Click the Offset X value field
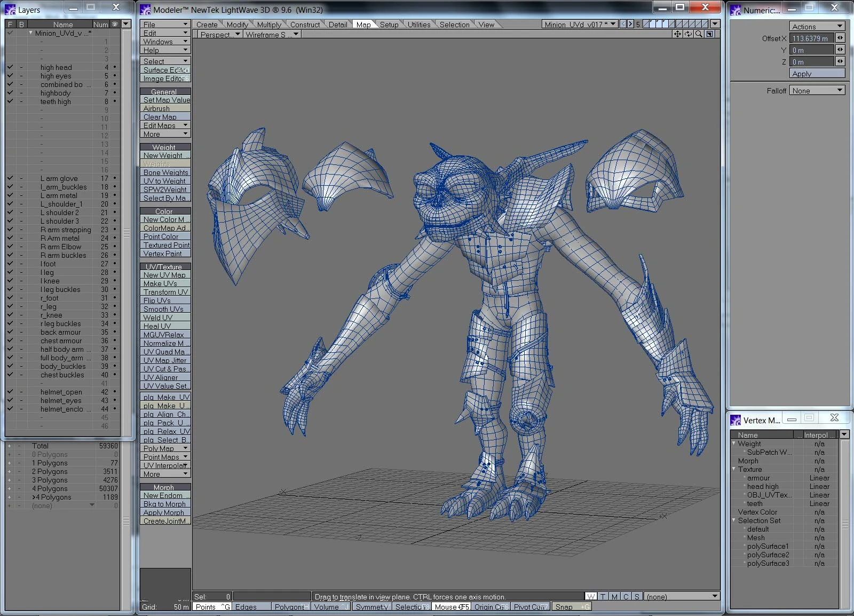Screen dimensions: 854x616 (x=812, y=38)
